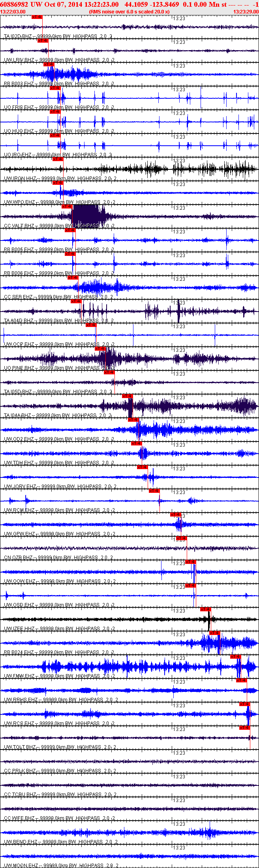
Task: Select the pick marker on UW.IZEE trace
Action: tap(206, 609)
